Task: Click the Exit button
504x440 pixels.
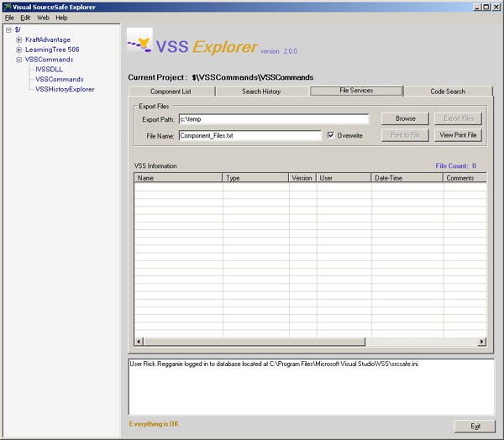Action: pos(475,427)
